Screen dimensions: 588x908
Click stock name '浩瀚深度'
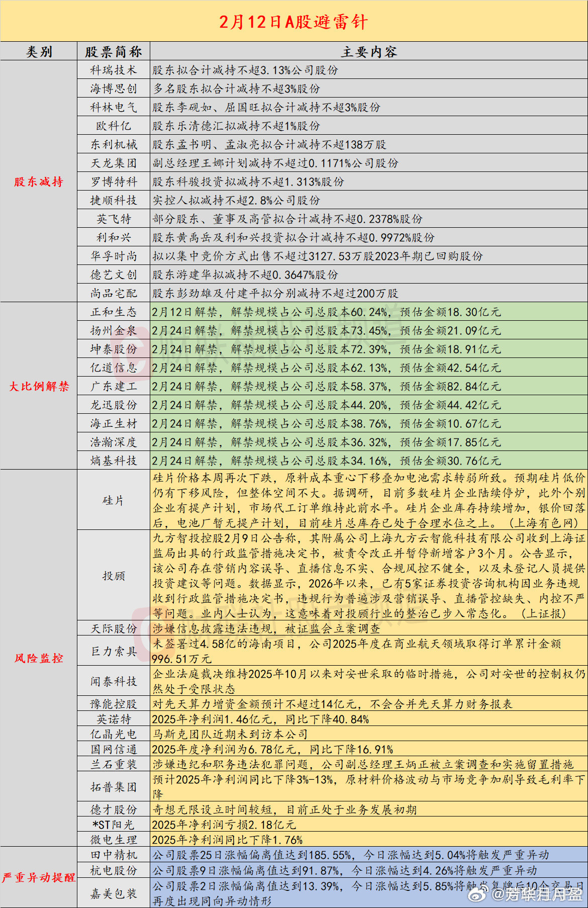pyautogui.click(x=114, y=442)
